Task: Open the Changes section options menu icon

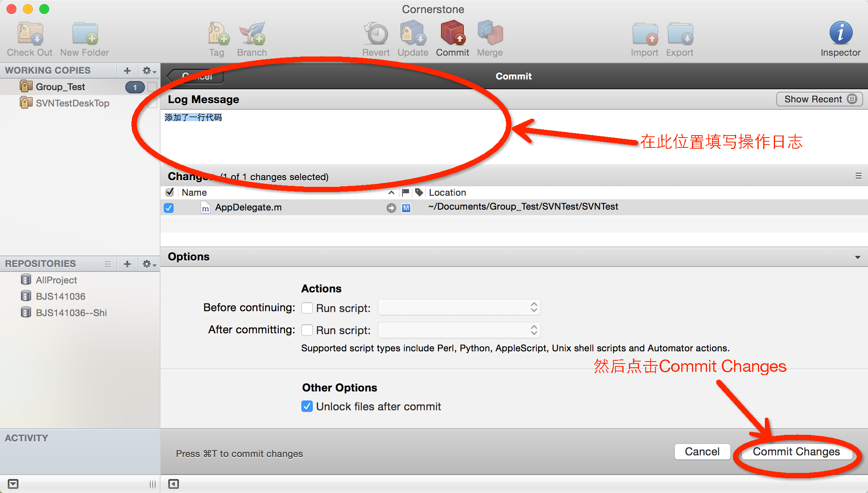Action: pos(859,176)
